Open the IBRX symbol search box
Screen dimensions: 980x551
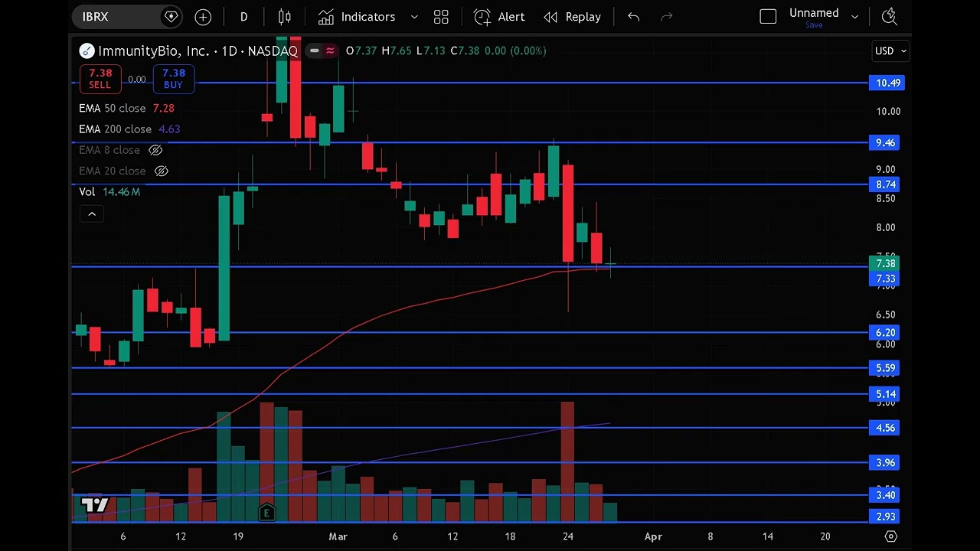tap(126, 17)
